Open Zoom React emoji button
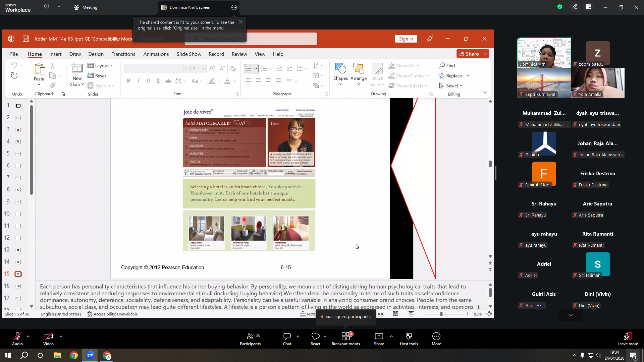Screen dimensions: 644x362 [315, 339]
